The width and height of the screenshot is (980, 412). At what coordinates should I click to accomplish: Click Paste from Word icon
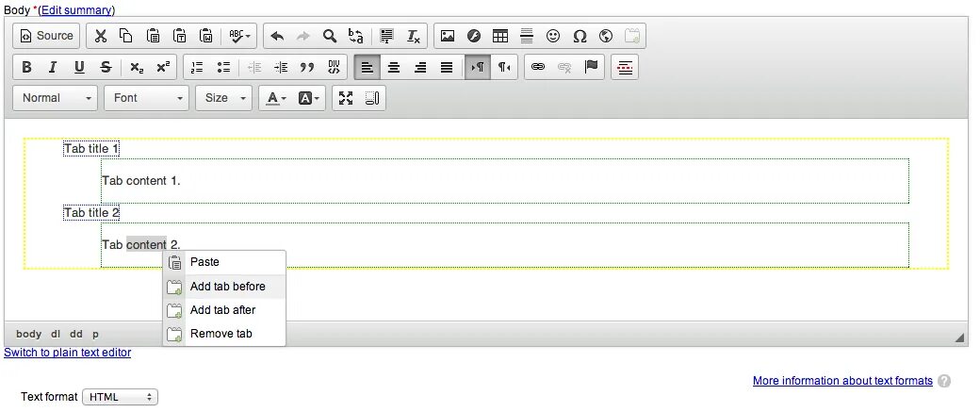[x=206, y=36]
